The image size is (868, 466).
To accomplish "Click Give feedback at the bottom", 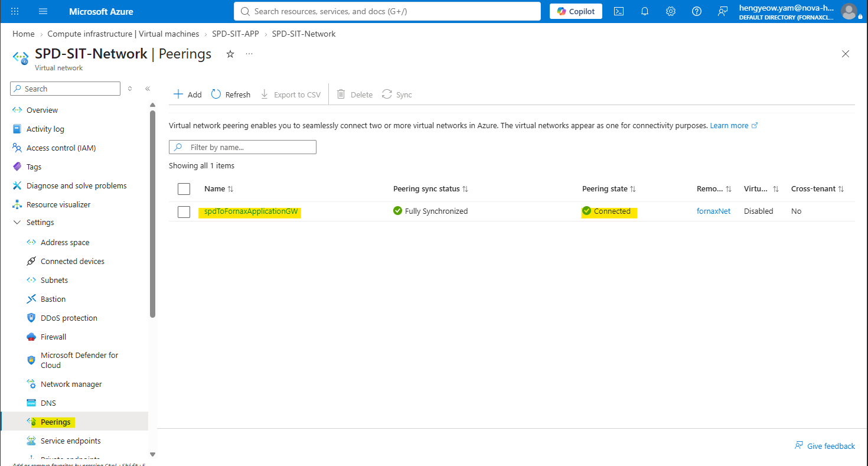I will pos(825,446).
